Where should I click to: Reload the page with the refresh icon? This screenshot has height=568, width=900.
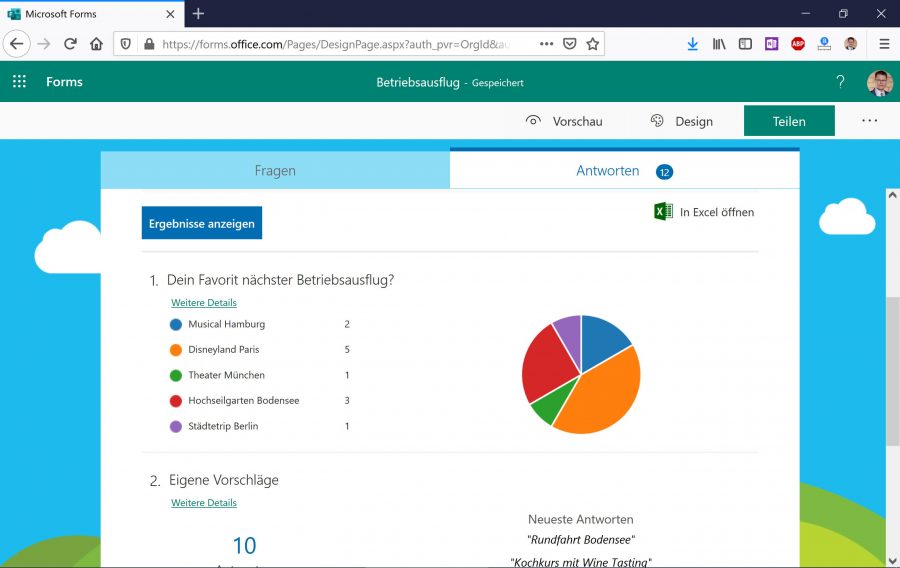[70, 44]
